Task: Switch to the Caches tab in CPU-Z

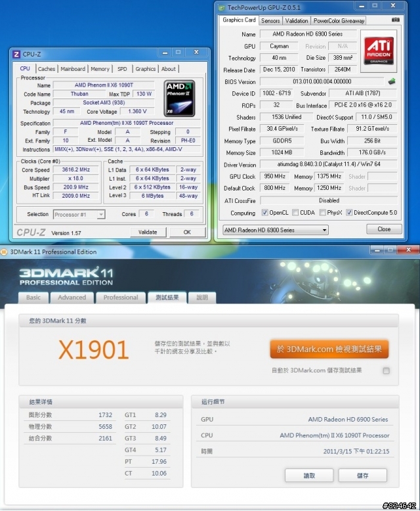Action: tap(47, 69)
